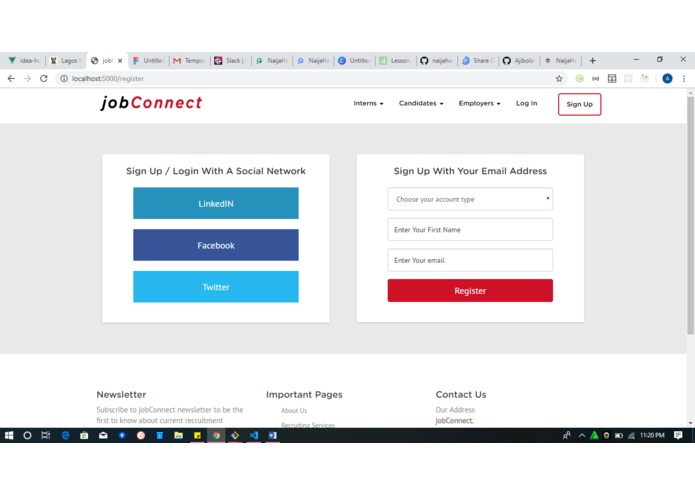The height and width of the screenshot is (494, 695).
Task: Click the "Contact Us" footer heading
Action: (x=461, y=394)
